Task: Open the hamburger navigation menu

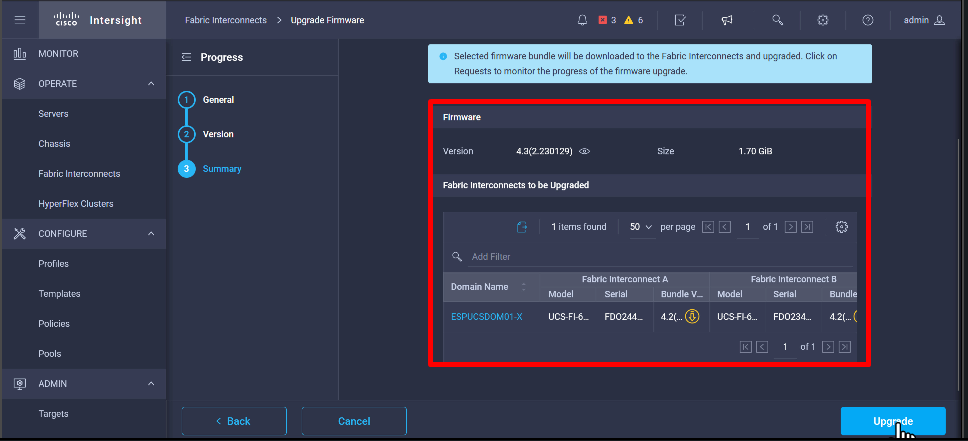Action: tap(20, 20)
